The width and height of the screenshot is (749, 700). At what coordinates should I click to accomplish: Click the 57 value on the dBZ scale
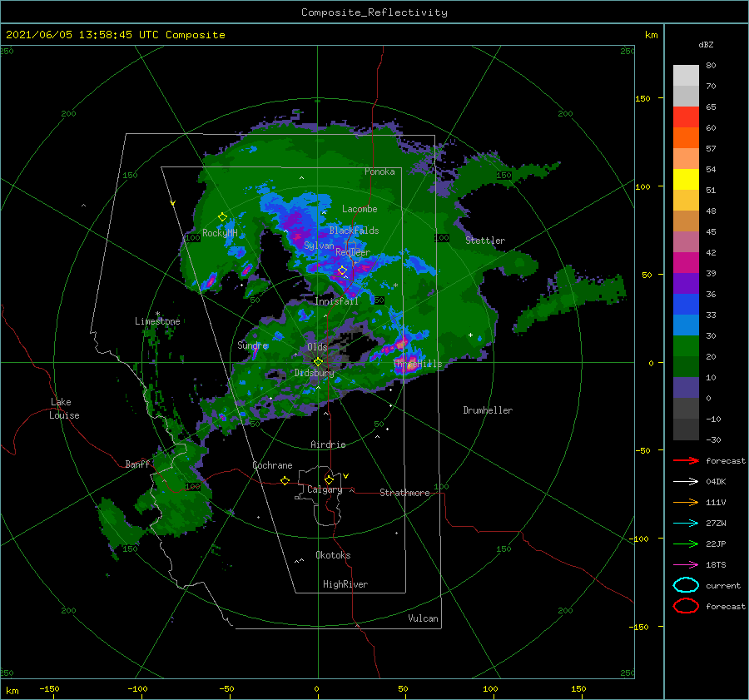(x=712, y=148)
